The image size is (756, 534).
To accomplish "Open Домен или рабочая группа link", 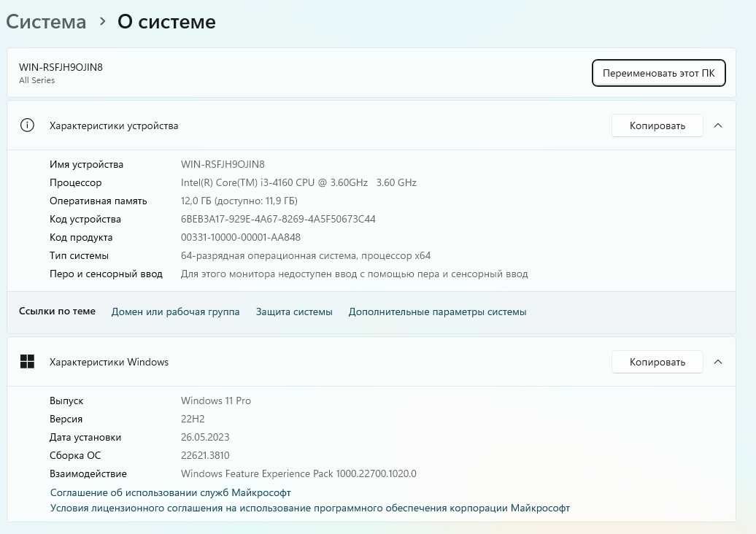I will 175,311.
